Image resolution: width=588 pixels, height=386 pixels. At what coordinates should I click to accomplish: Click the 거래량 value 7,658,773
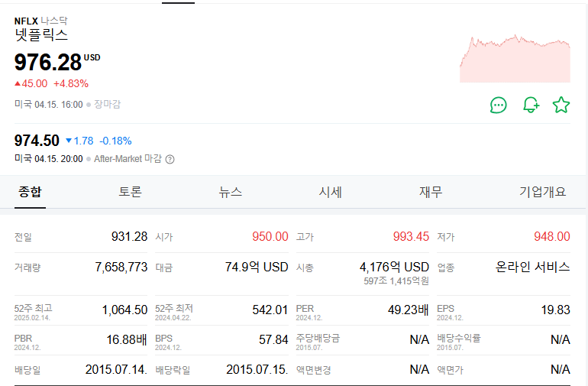pyautogui.click(x=121, y=267)
